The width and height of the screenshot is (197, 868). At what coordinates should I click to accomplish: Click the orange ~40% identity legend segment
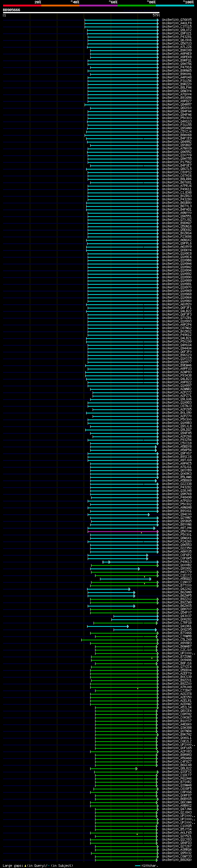tap(60, 6)
